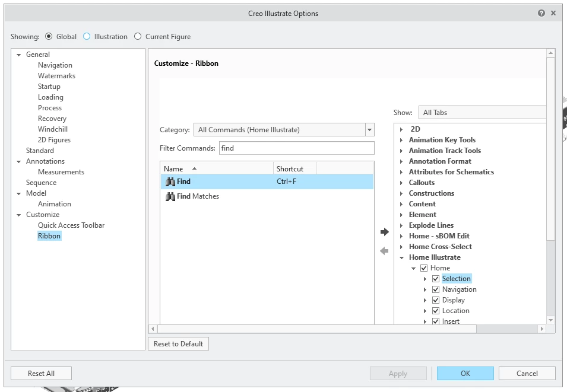Click the Filter Commands text field

click(296, 148)
